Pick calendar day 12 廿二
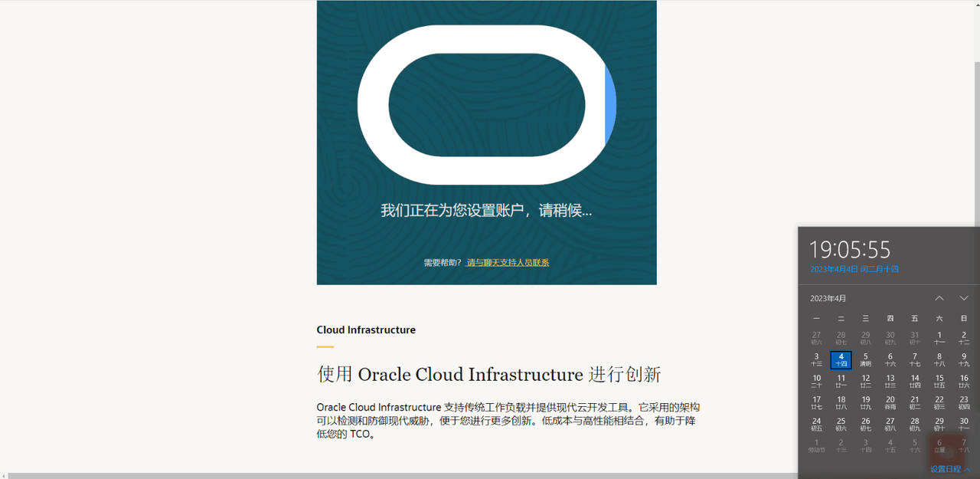 pyautogui.click(x=865, y=381)
